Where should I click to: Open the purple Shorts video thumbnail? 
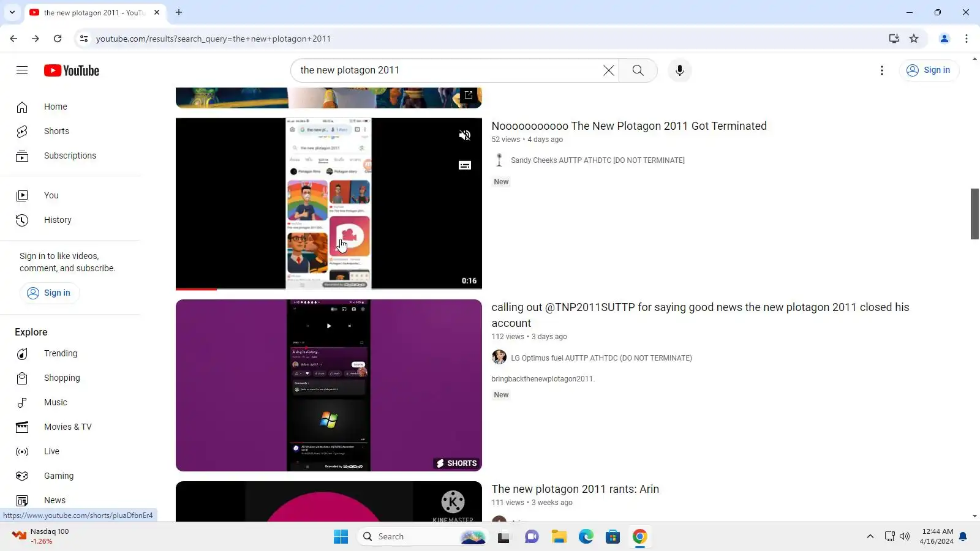coord(329,385)
